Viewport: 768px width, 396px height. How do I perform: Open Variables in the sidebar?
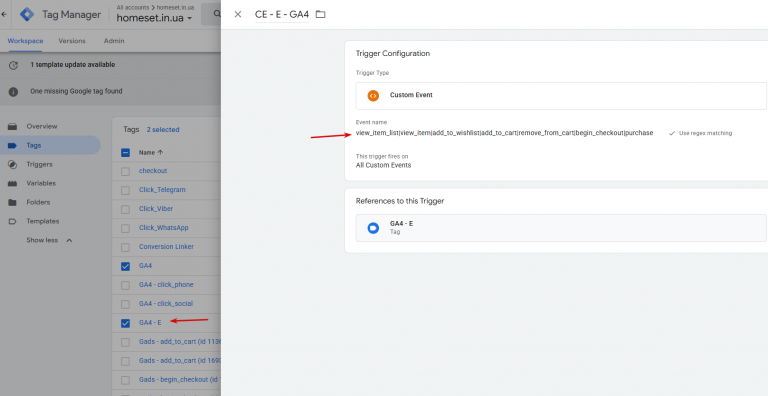41,183
